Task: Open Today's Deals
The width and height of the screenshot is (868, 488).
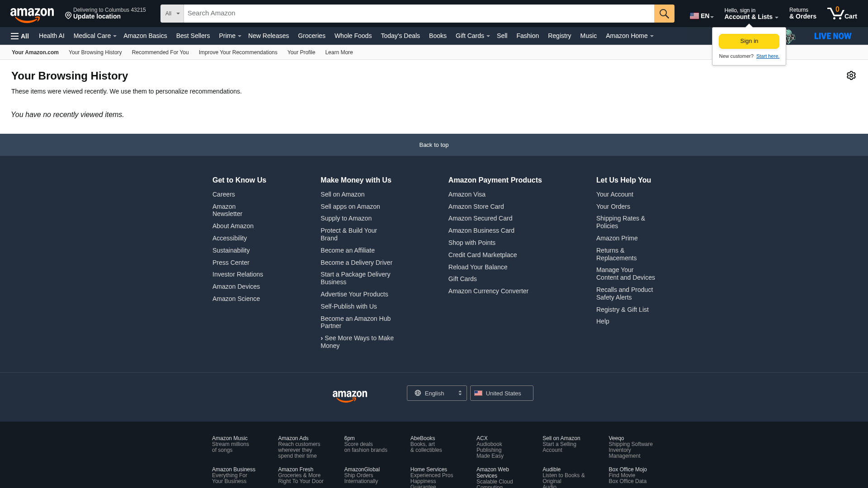Action: click(400, 36)
